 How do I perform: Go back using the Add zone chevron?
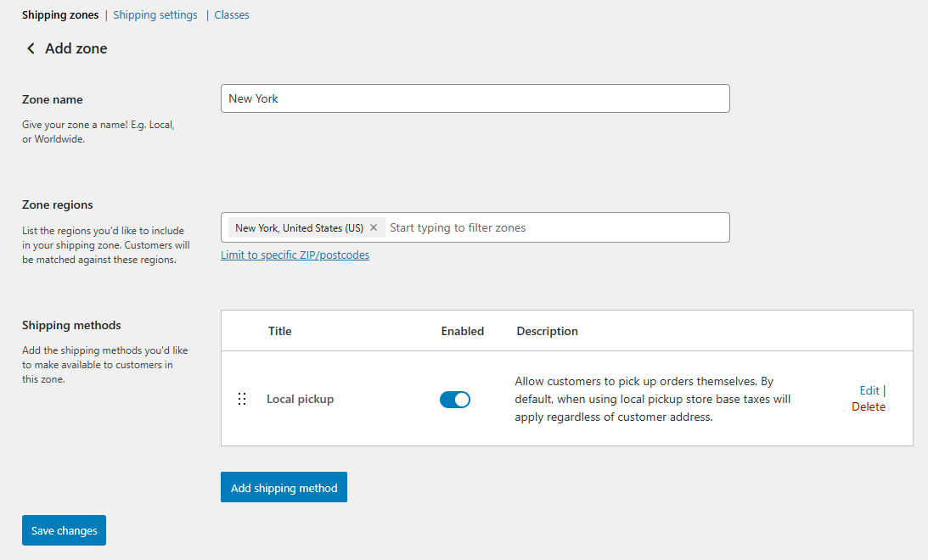pos(31,49)
